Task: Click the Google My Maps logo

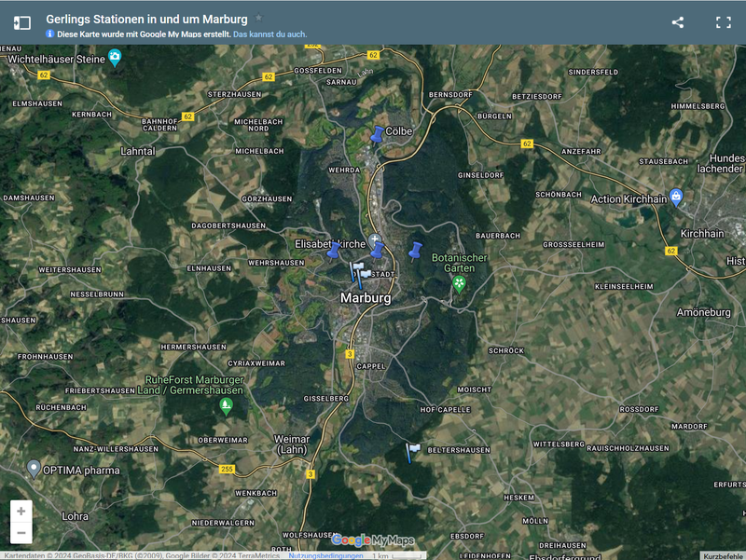Action: point(372,540)
